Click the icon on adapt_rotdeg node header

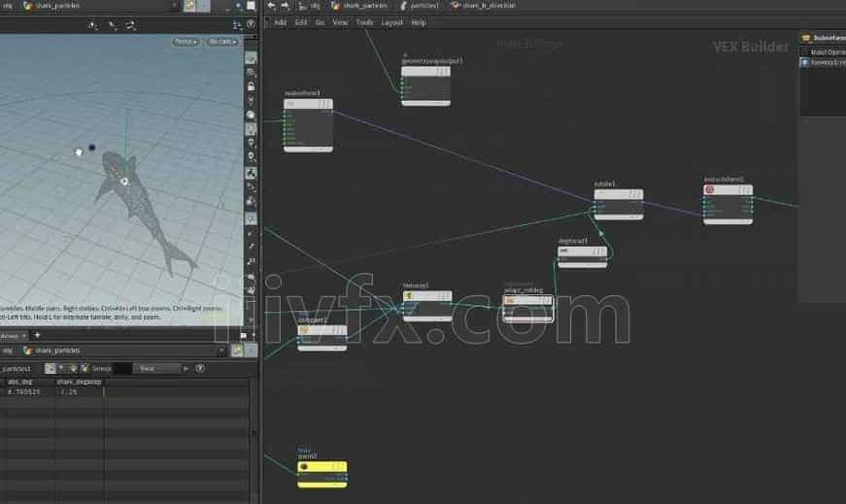[x=509, y=300]
